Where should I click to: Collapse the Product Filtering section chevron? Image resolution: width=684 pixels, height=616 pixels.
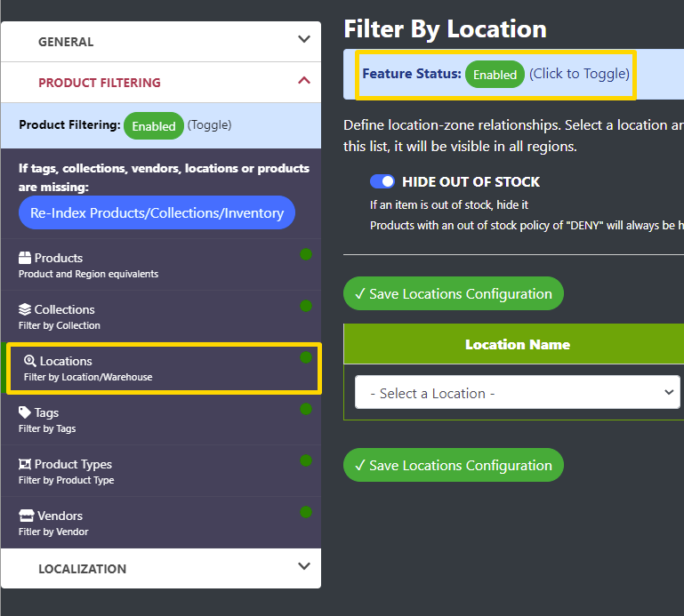point(304,80)
